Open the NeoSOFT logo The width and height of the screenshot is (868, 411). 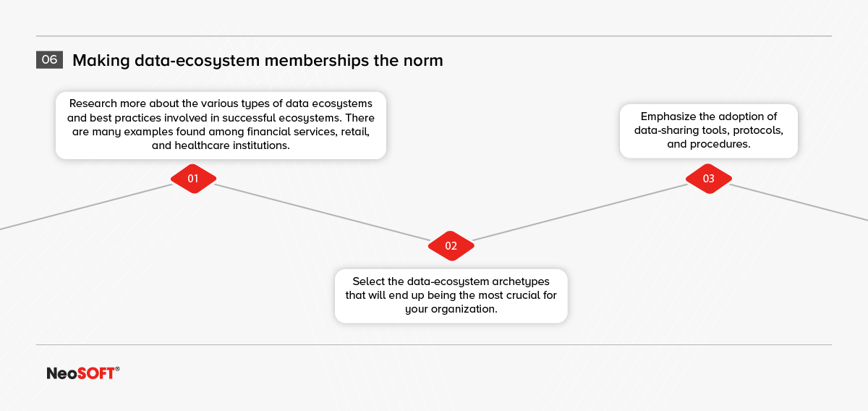83,373
